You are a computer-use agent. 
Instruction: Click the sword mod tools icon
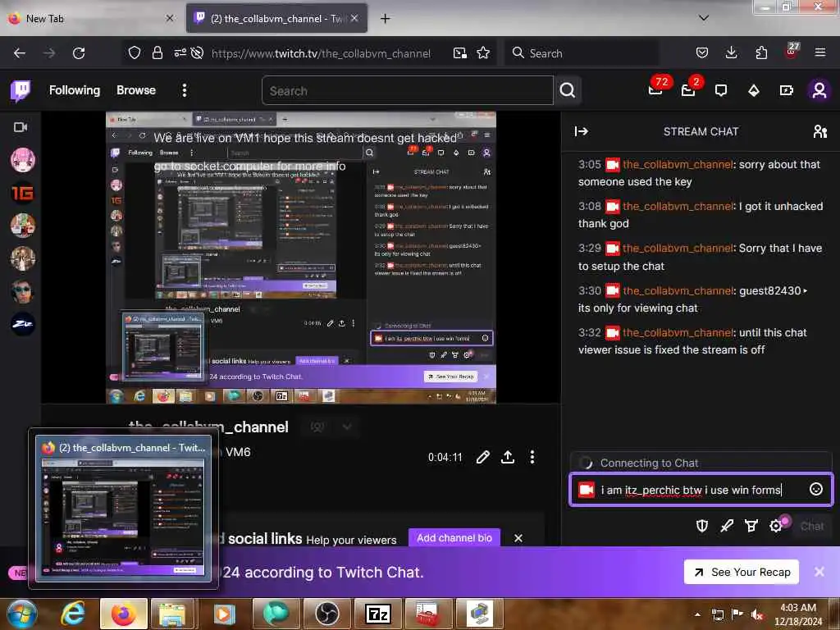point(727,526)
